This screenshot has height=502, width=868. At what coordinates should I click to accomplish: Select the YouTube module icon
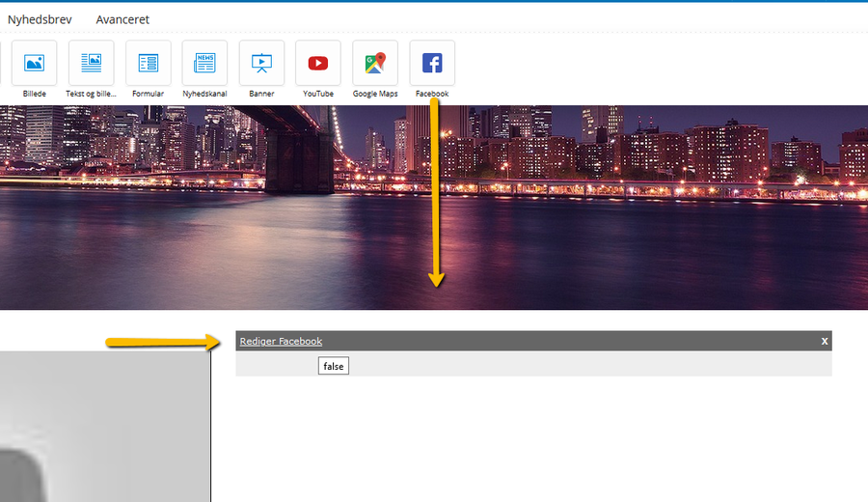coord(318,63)
